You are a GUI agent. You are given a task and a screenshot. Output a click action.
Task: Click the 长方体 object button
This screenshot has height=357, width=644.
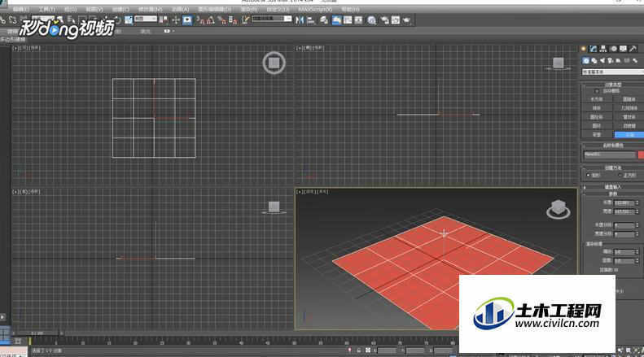point(596,99)
